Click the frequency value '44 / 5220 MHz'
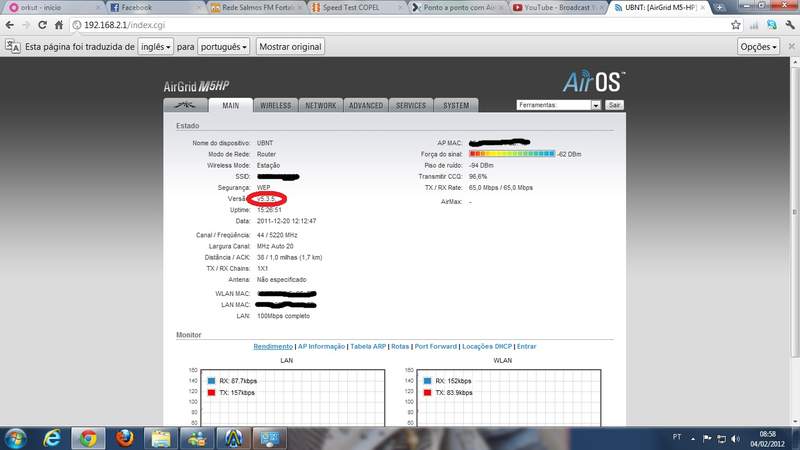Screen dimensions: 800x450 coord(277,235)
